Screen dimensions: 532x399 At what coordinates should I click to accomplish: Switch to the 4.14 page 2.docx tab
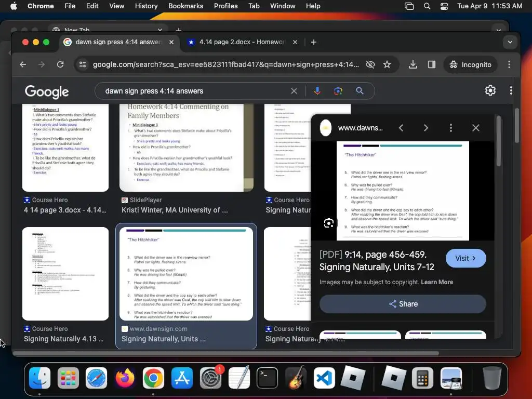(x=241, y=42)
